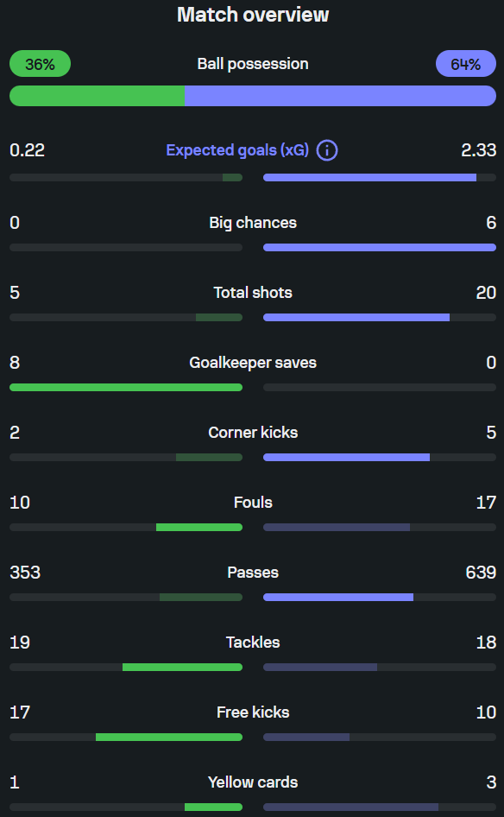
Task: Select the Ball possession label
Action: coord(253,64)
